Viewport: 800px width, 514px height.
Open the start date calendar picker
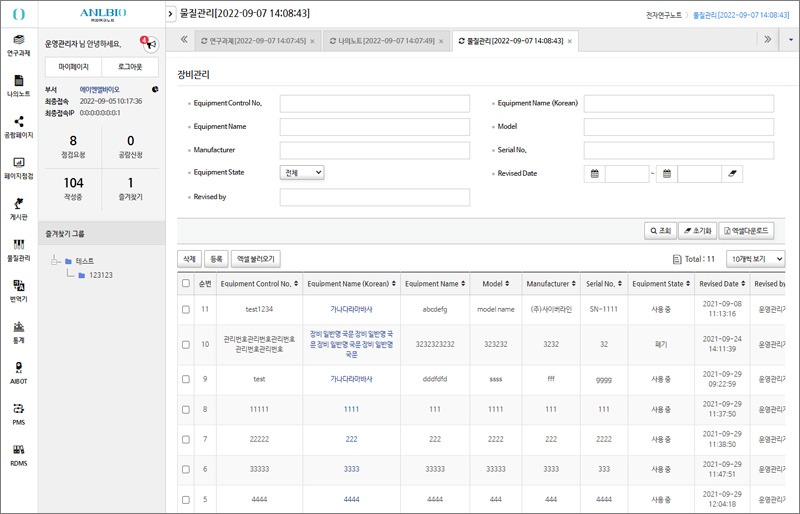pyautogui.click(x=594, y=174)
